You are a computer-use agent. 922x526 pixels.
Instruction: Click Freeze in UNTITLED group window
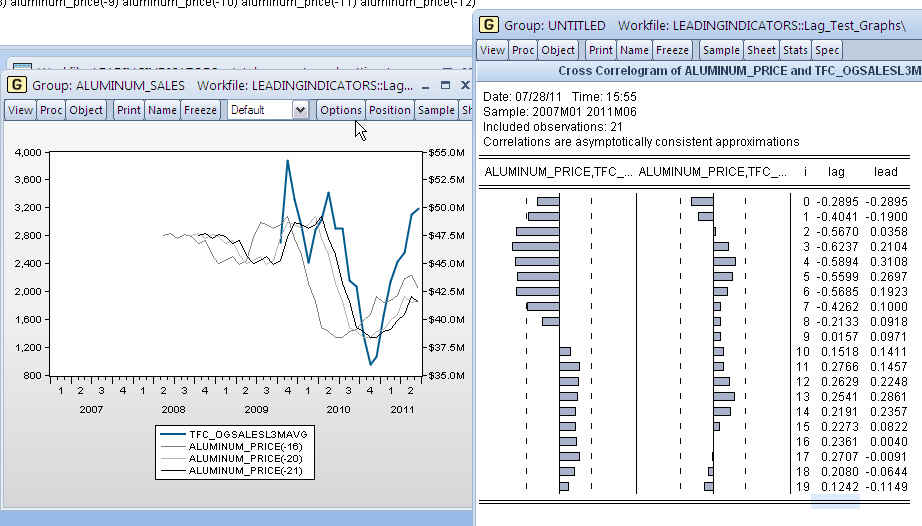(x=672, y=50)
